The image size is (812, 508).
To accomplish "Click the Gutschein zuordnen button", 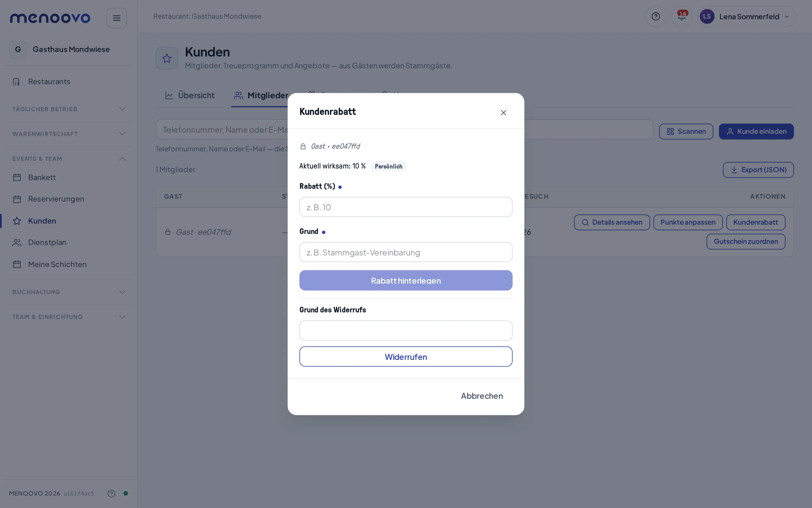I will coord(745,242).
